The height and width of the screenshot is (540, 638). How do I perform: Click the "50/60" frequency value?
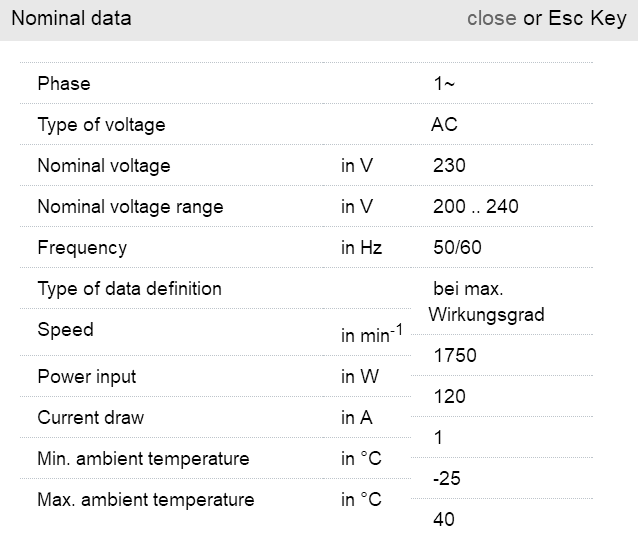coord(457,248)
